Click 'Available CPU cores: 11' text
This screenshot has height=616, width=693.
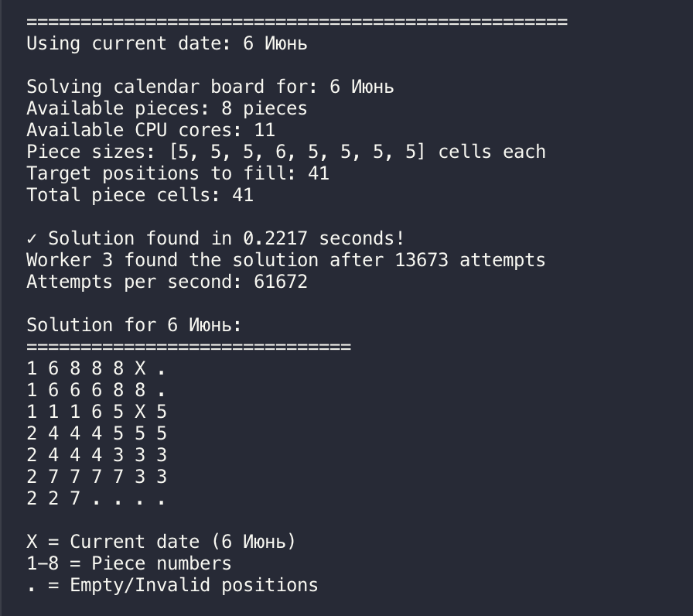(x=151, y=130)
